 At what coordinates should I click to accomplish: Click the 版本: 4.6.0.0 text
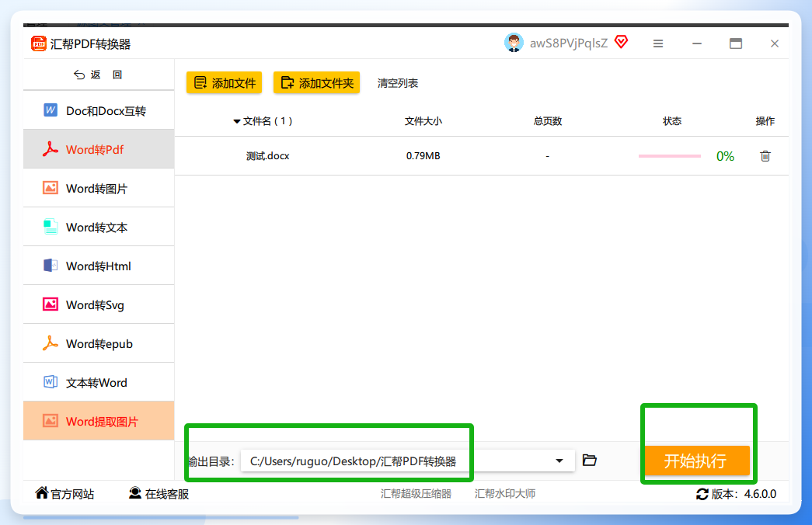(x=744, y=494)
